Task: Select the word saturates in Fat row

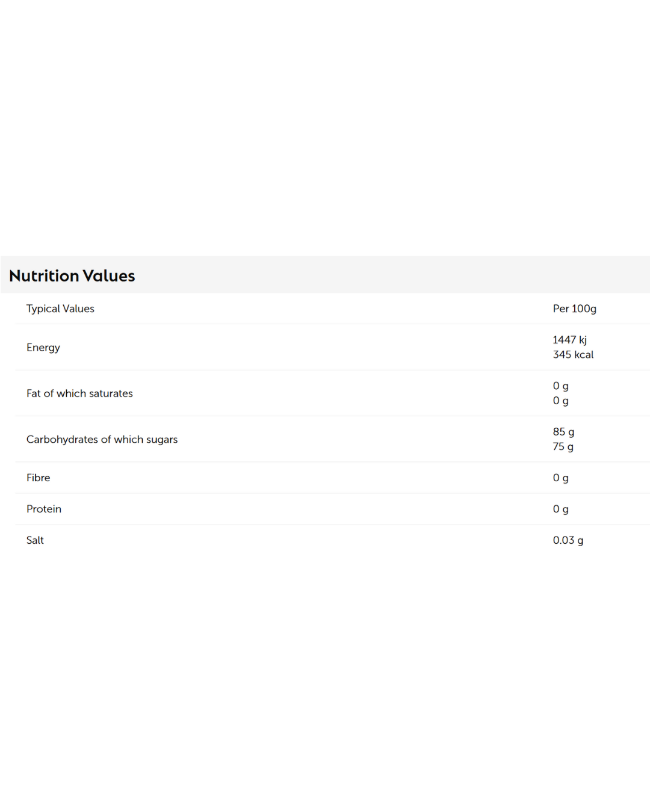Action: (111, 393)
